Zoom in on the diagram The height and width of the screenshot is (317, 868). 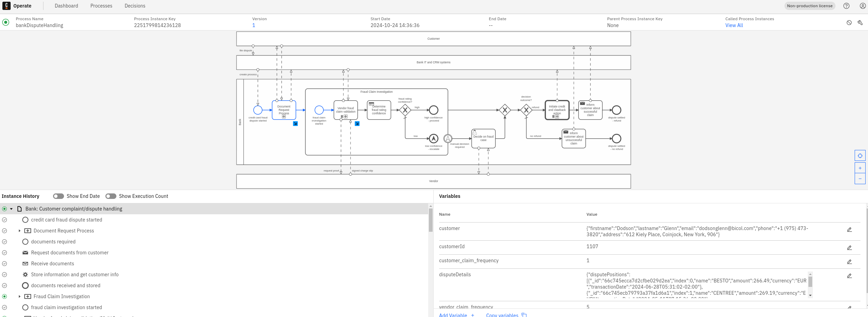click(860, 168)
